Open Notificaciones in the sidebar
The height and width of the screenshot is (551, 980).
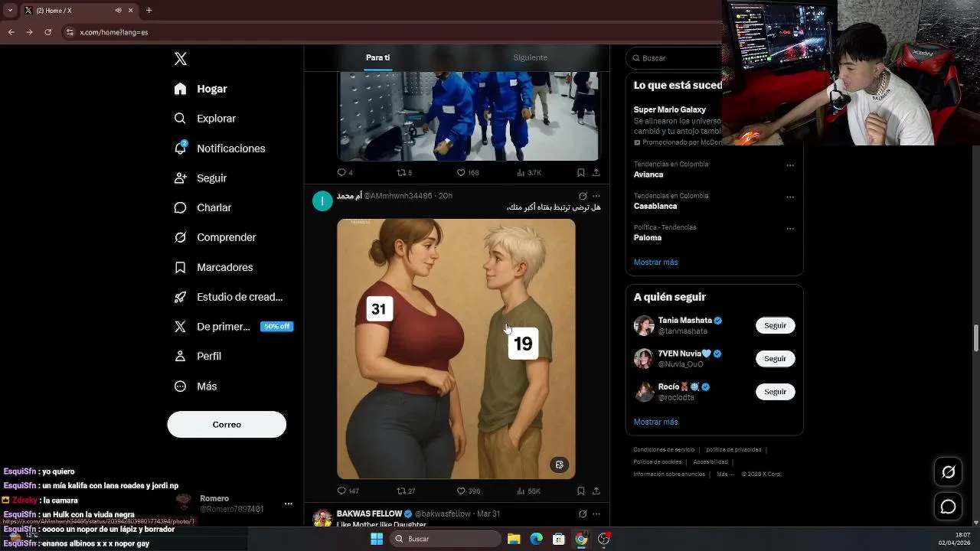(219, 148)
